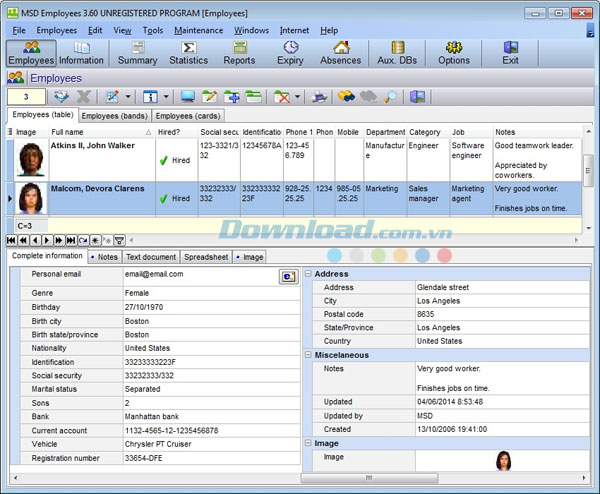This screenshot has height=494, width=600.
Task: Switch to the Spreadsheet tab
Action: (x=206, y=257)
